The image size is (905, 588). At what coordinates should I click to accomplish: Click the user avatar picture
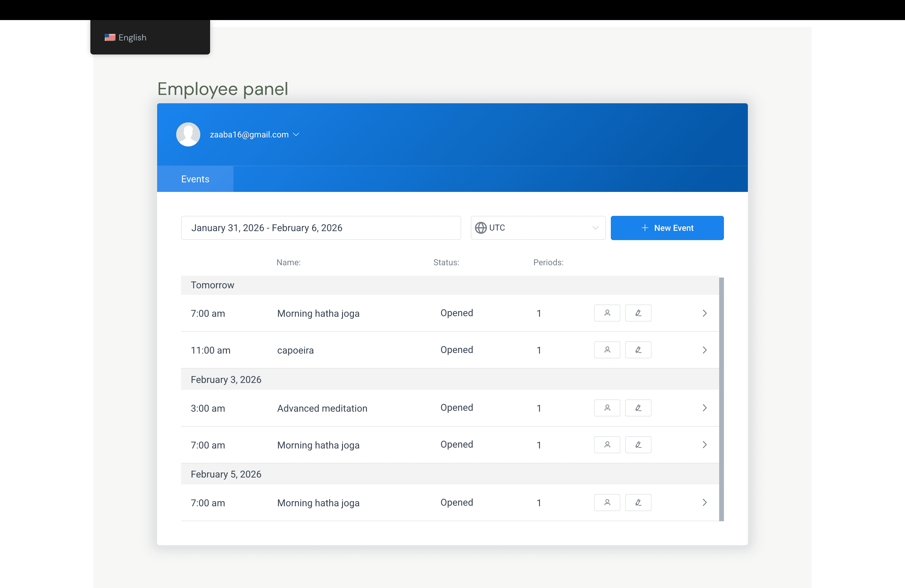188,134
